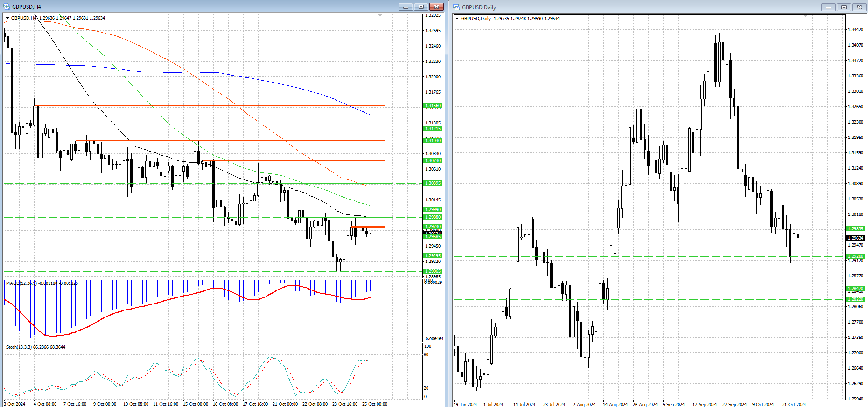This screenshot has height=407, width=868.
Task: Click the 2 Aug 2024 date on Daily time axis
Action: pyautogui.click(x=584, y=405)
